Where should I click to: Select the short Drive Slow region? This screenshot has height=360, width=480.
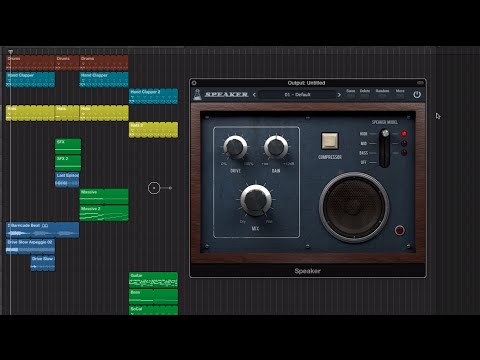[x=43, y=263]
